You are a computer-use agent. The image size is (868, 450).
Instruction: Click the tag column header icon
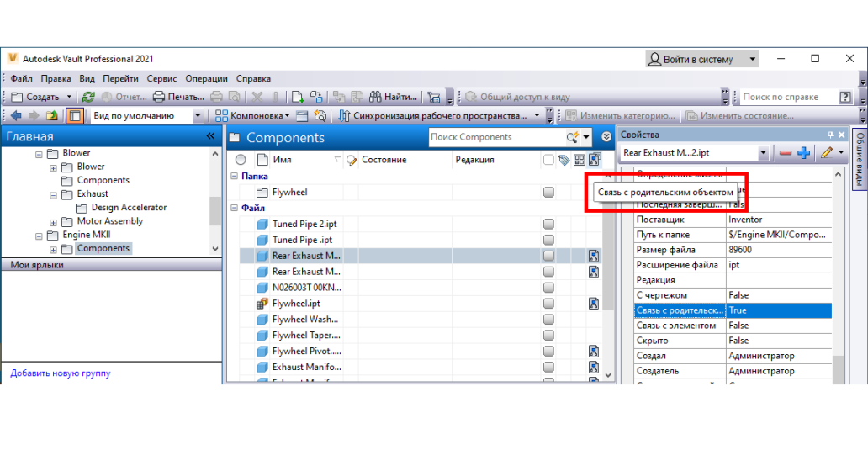click(x=564, y=160)
